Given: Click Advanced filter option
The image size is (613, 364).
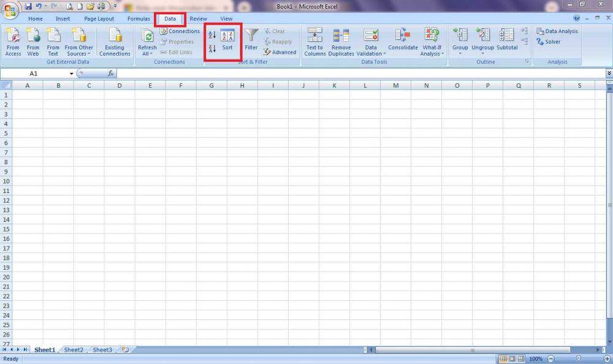Looking at the screenshot, I should click(280, 52).
